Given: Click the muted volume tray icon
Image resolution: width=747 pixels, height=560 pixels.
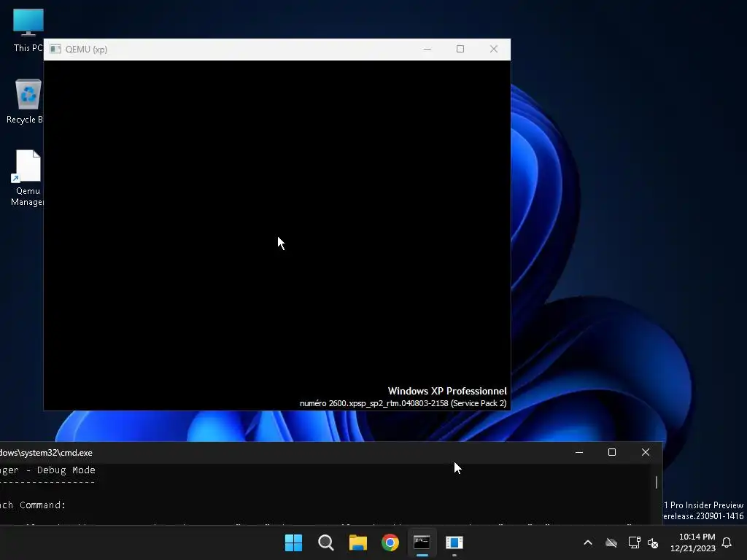Looking at the screenshot, I should (653, 542).
